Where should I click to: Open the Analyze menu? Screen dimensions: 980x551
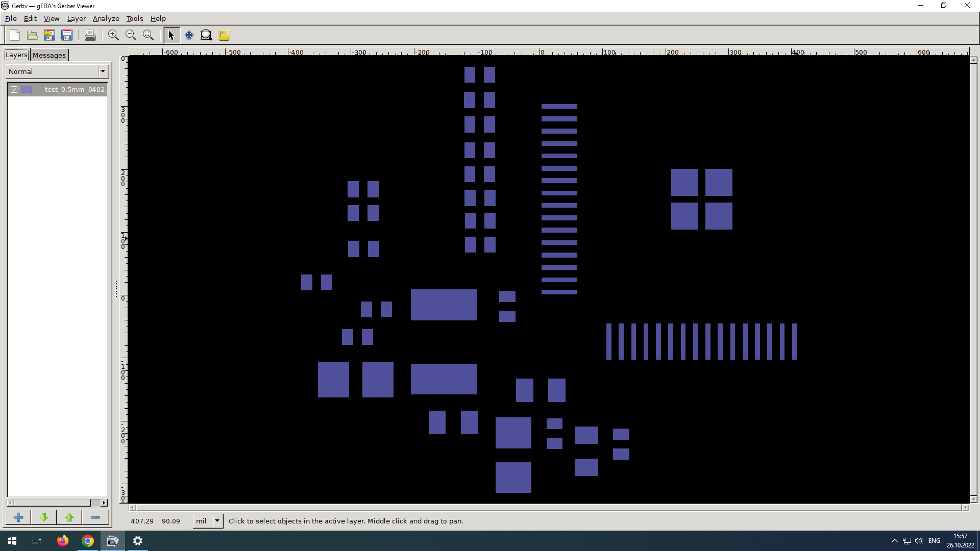click(106, 18)
